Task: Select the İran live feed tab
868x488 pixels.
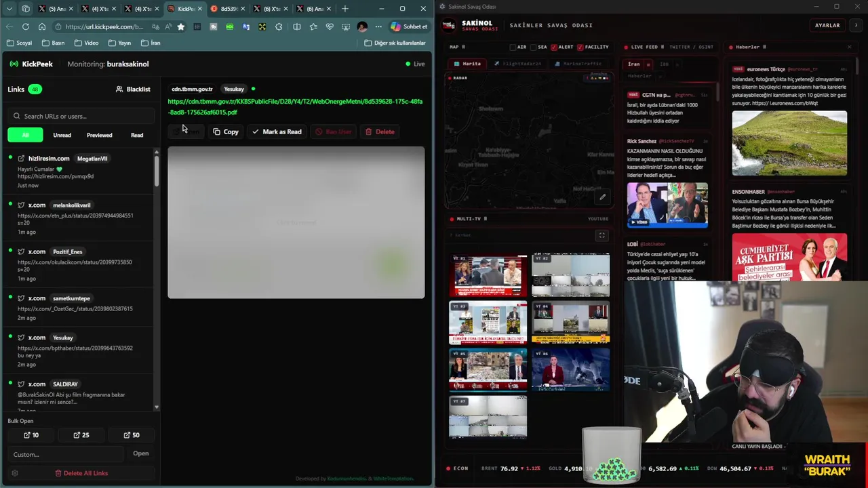Action: coord(633,64)
